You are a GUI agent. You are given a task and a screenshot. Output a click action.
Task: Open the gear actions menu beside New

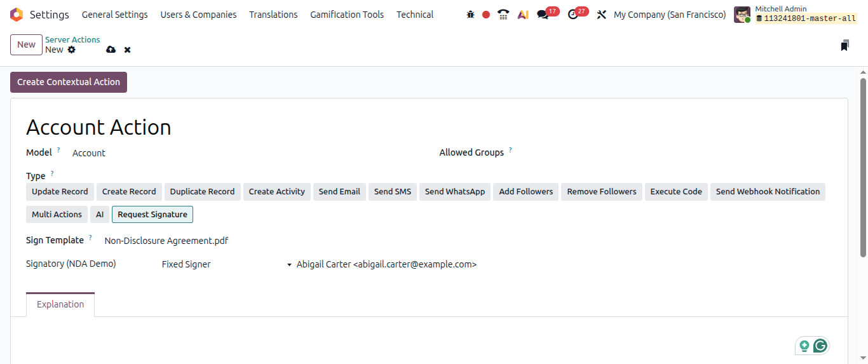pos(72,50)
